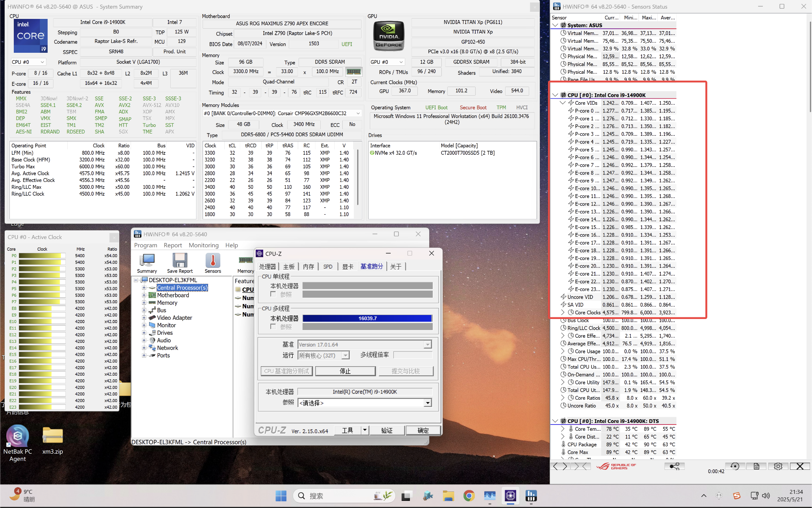Click the Intel Core i9 logo
Viewport: 812px width, 508px height.
[31, 36]
